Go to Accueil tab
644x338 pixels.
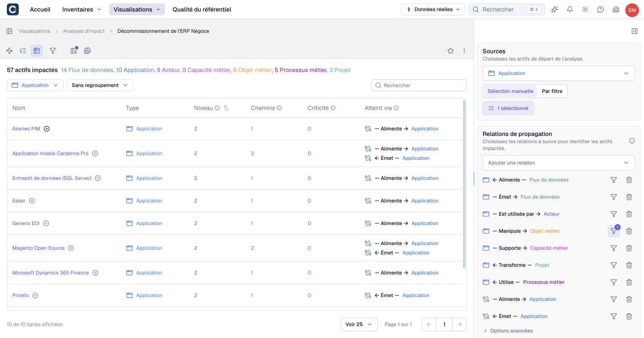click(x=40, y=9)
